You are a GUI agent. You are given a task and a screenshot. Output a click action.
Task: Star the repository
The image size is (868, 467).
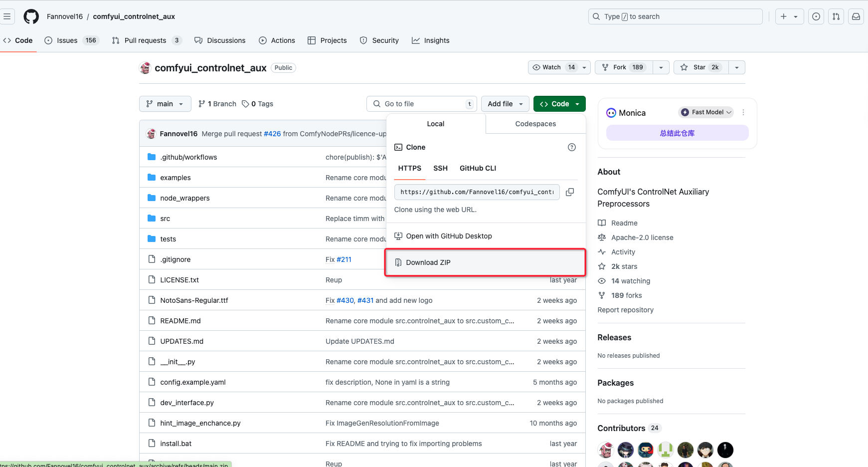click(701, 67)
